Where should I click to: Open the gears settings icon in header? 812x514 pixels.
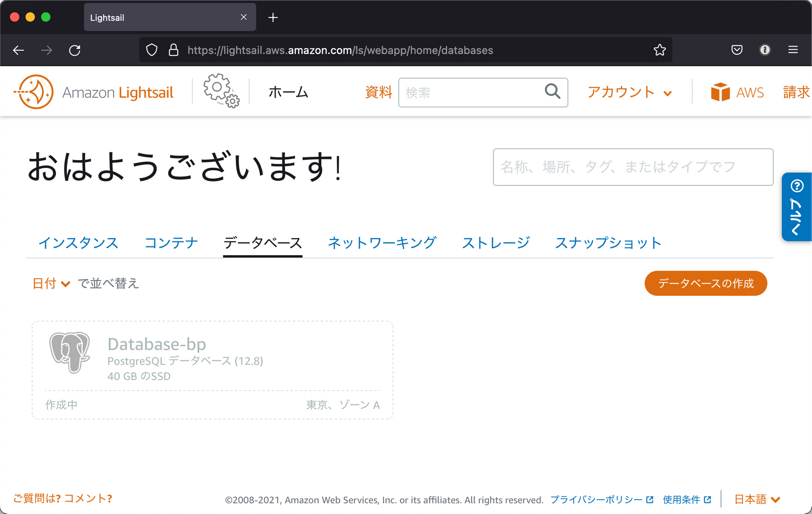pos(221,91)
